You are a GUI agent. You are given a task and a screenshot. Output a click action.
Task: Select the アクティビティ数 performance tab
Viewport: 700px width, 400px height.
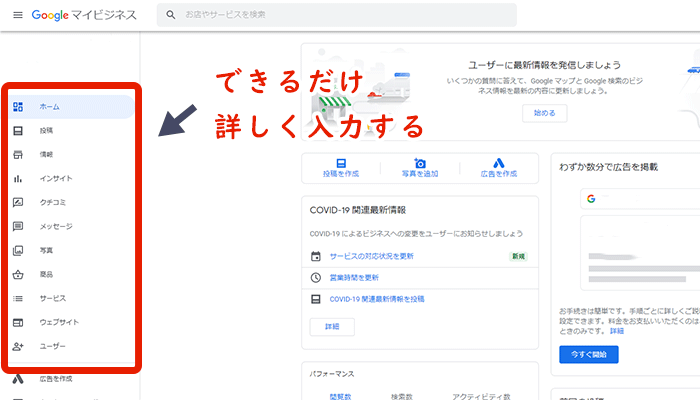(x=481, y=396)
